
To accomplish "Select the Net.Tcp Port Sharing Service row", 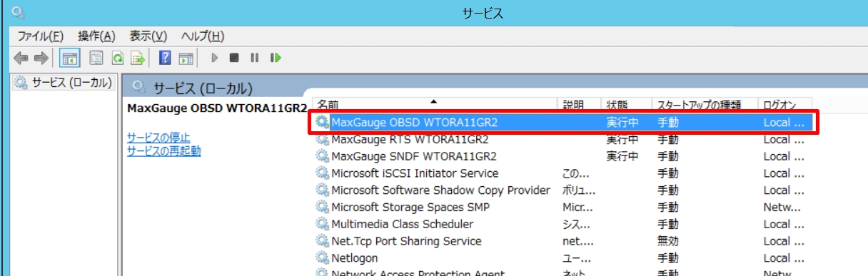I will tap(563, 242).
